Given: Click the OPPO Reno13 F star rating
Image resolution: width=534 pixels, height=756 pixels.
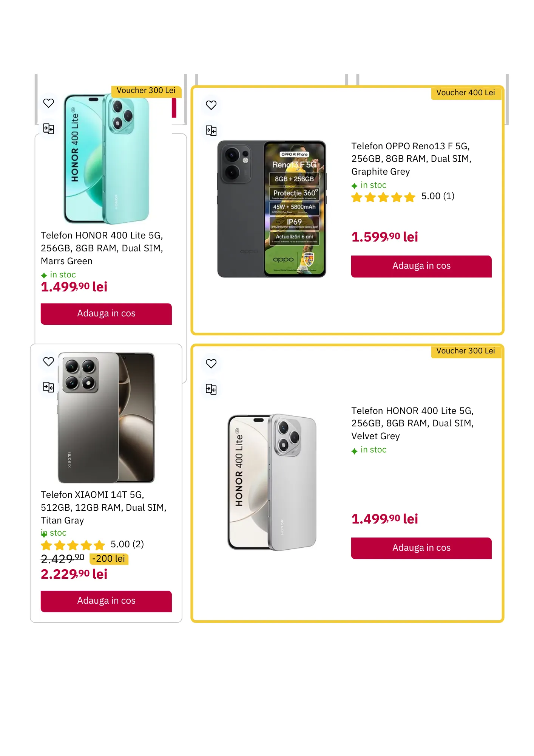Looking at the screenshot, I should (383, 197).
